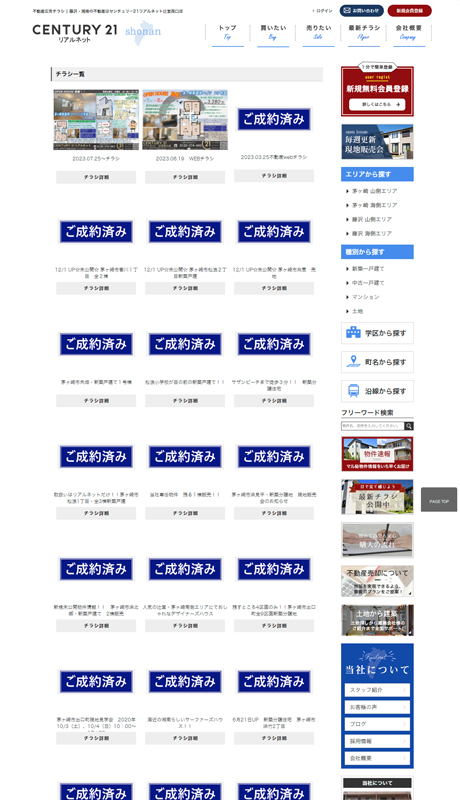This screenshot has width=460, height=800.
Task: Open the 2023.07.25 flyer thumbnail image
Action: point(96,120)
